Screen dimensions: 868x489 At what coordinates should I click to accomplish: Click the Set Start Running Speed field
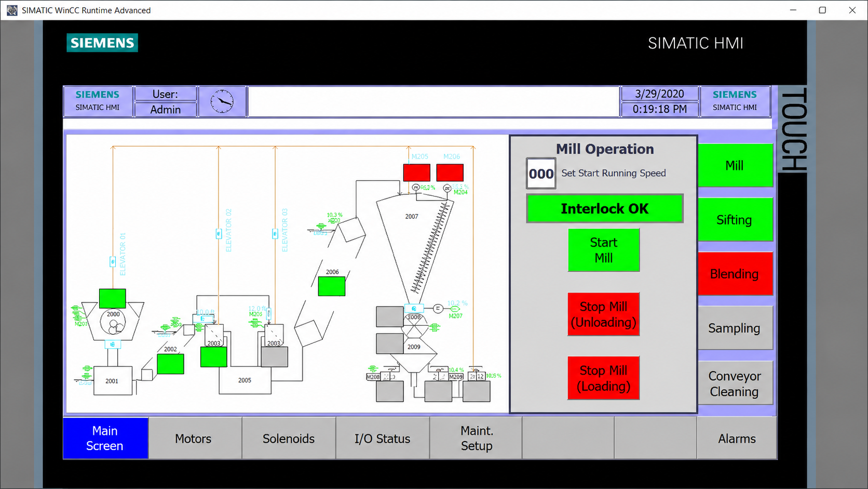(x=541, y=174)
